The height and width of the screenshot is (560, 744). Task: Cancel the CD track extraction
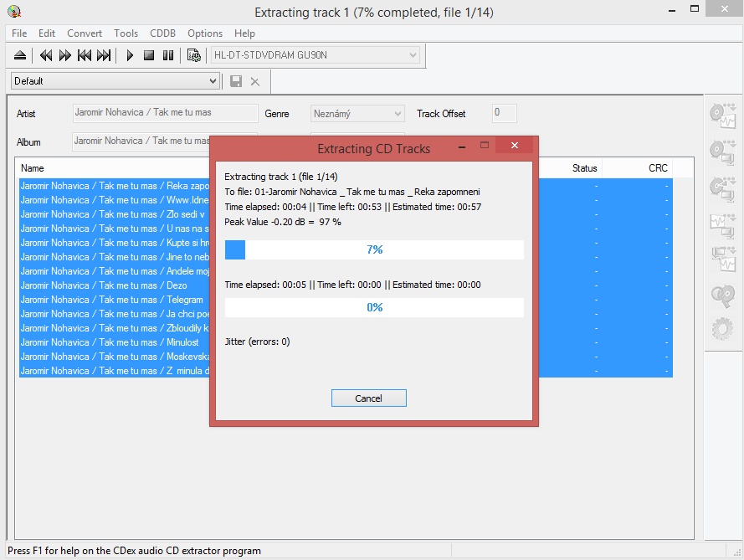tap(368, 398)
